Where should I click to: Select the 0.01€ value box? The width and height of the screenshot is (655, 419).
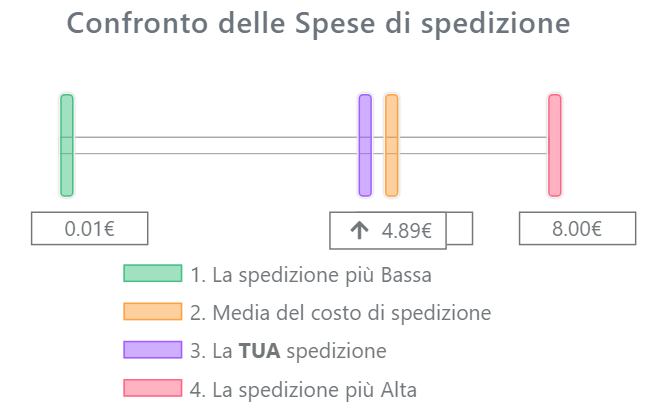point(90,229)
